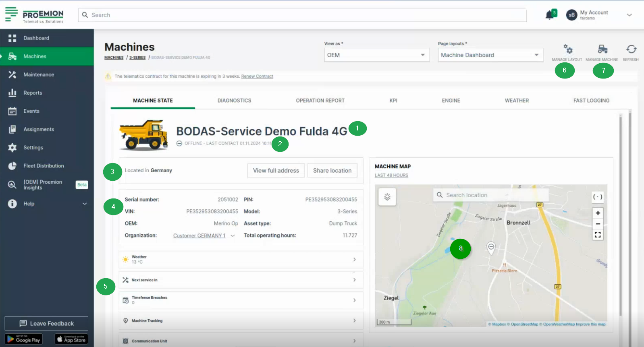The height and width of the screenshot is (347, 644).
Task: Open the 'View as' OEM dropdown
Action: [376, 55]
